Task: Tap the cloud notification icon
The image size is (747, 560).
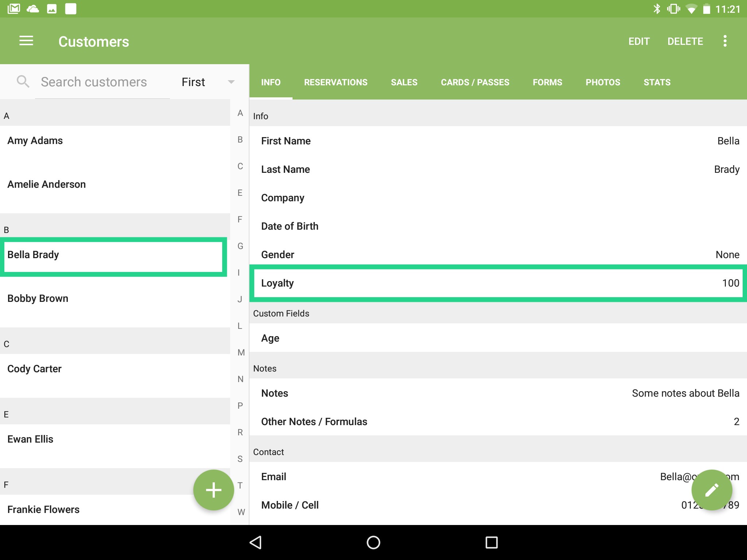Action: coord(33,9)
